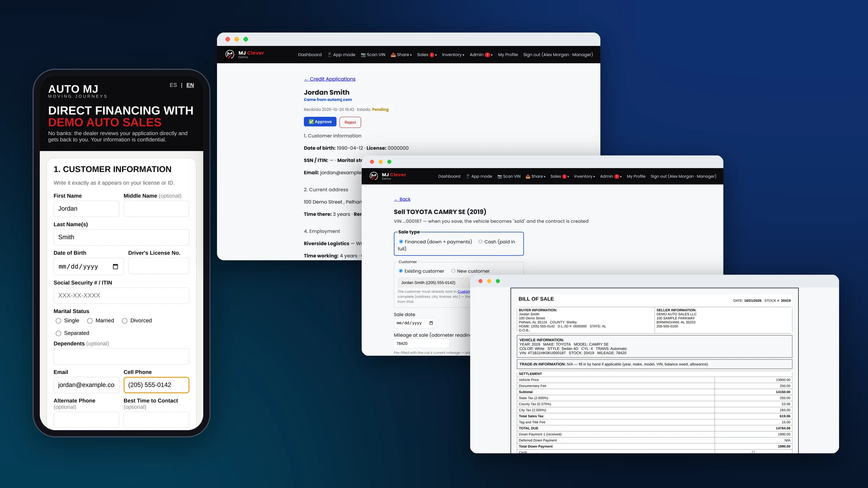Switch phone form language to ES
Viewport: 868px width, 488px height.
tap(173, 85)
